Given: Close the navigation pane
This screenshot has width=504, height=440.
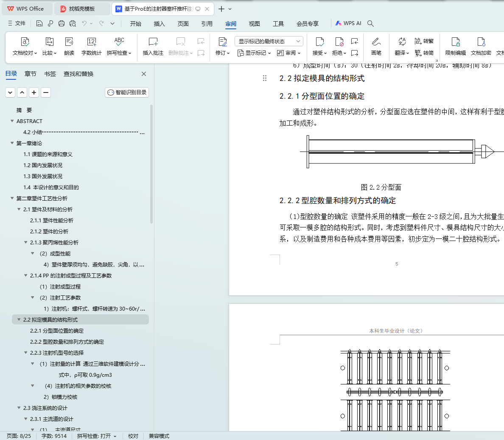Looking at the screenshot, I should click(x=144, y=74).
